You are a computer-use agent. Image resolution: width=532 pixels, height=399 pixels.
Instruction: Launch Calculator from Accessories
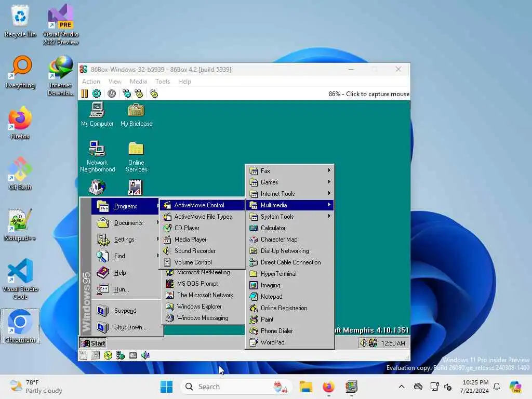[290, 228]
